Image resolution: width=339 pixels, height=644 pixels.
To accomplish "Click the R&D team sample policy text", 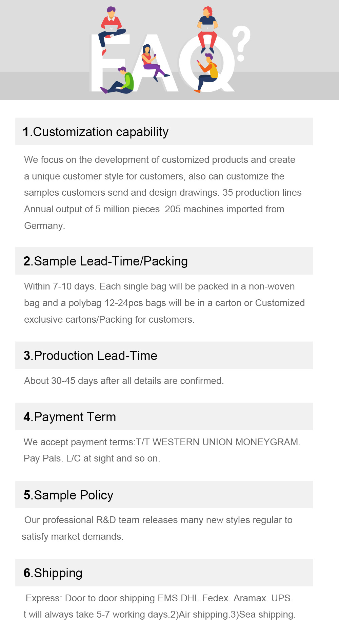I will pos(158,528).
